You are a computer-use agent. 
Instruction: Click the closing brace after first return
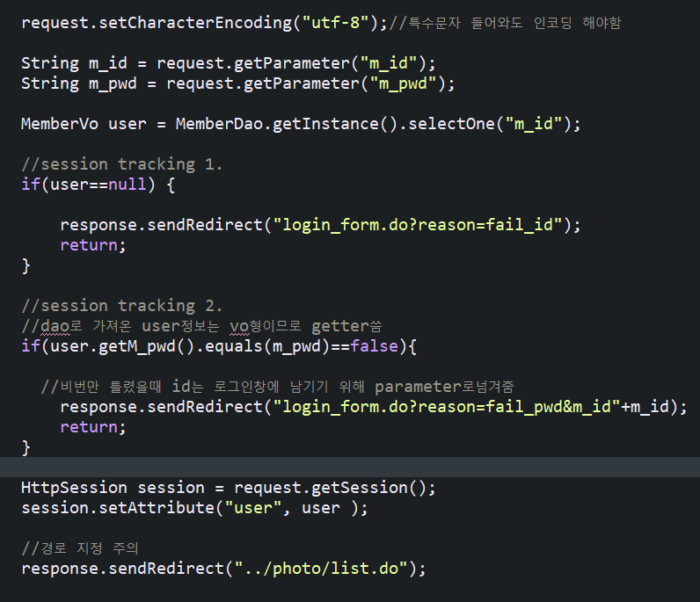pos(26,265)
